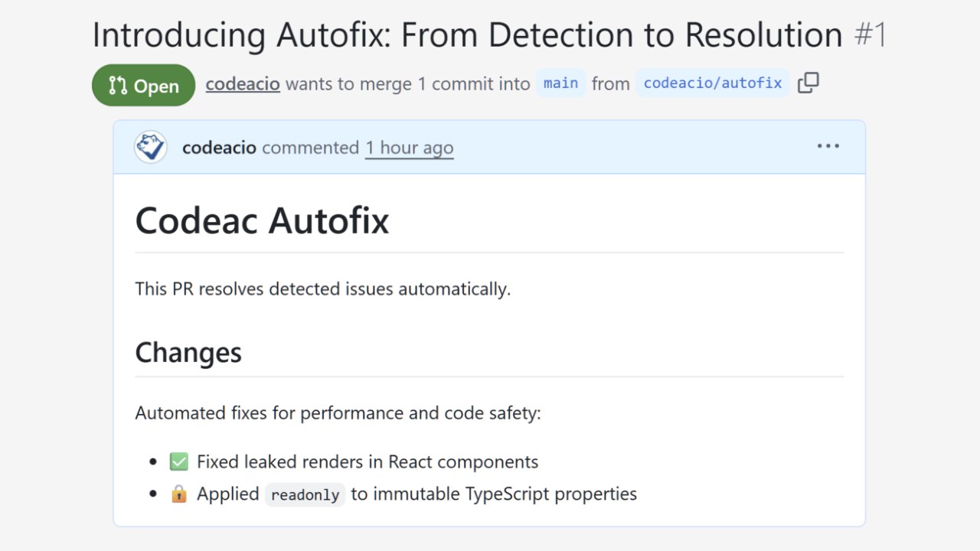The image size is (980, 551).
Task: Open the comment options kebab menu
Action: (x=828, y=145)
